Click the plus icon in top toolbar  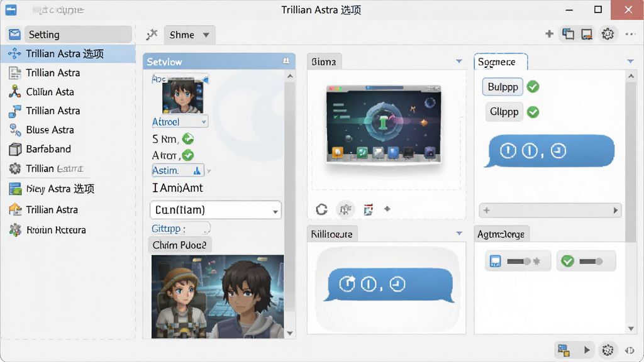(549, 34)
